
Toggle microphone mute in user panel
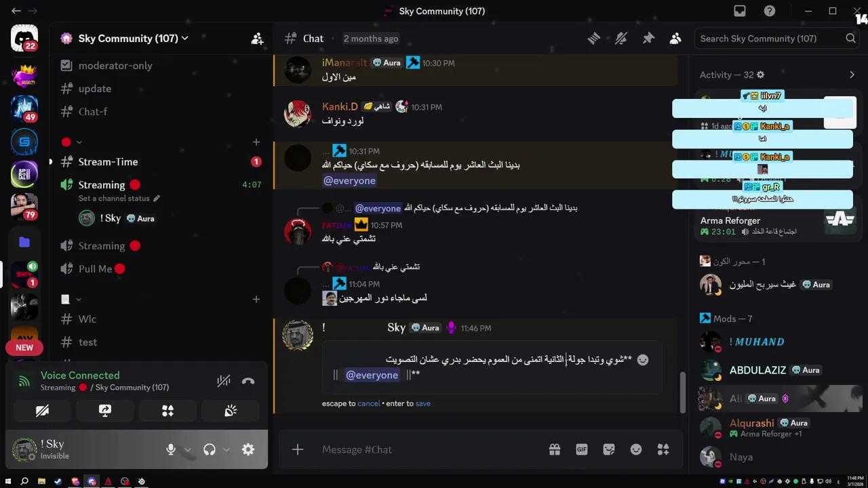click(171, 449)
